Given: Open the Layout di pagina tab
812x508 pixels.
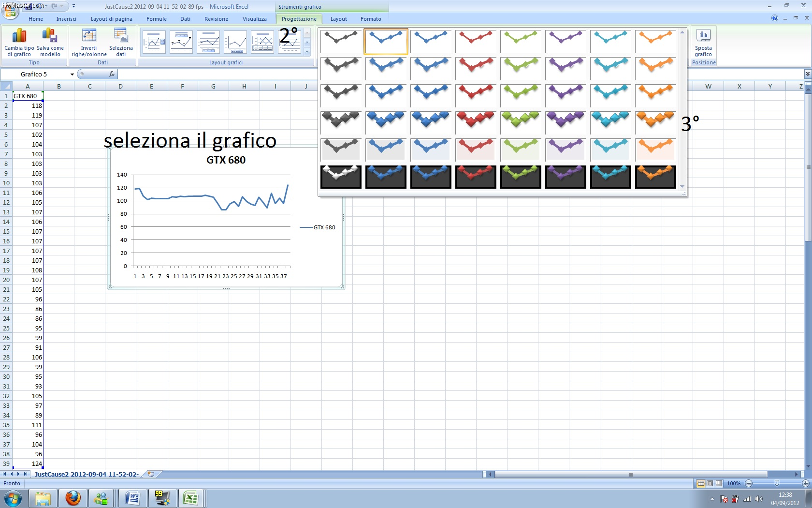Looking at the screenshot, I should 112,19.
